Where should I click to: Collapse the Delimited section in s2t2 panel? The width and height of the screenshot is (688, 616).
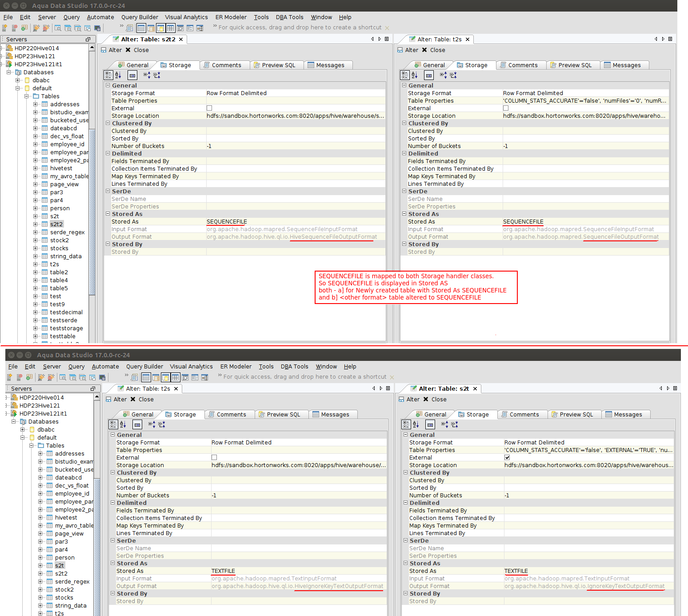point(108,153)
